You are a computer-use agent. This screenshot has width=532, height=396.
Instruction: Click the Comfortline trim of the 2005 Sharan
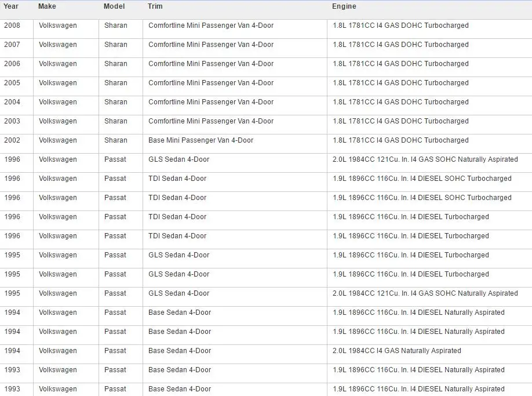coord(211,83)
